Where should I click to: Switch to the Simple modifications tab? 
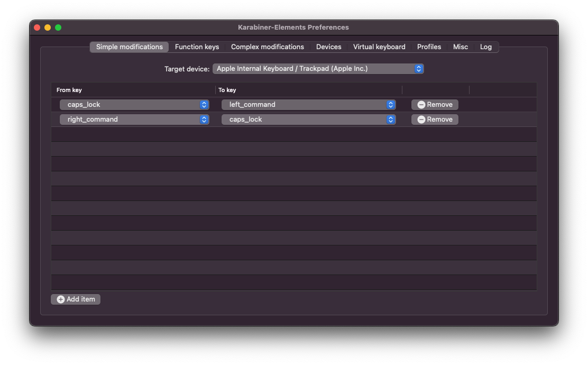(129, 47)
